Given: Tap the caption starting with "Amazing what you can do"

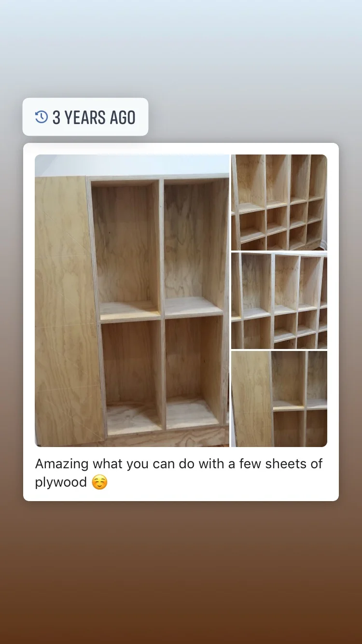Looking at the screenshot, I should click(x=179, y=473).
